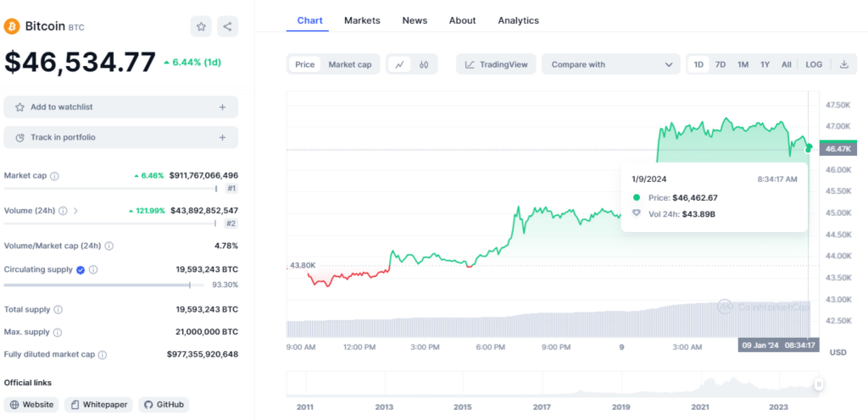The image size is (868, 420).
Task: Switch to line chart view icon
Action: coord(399,64)
